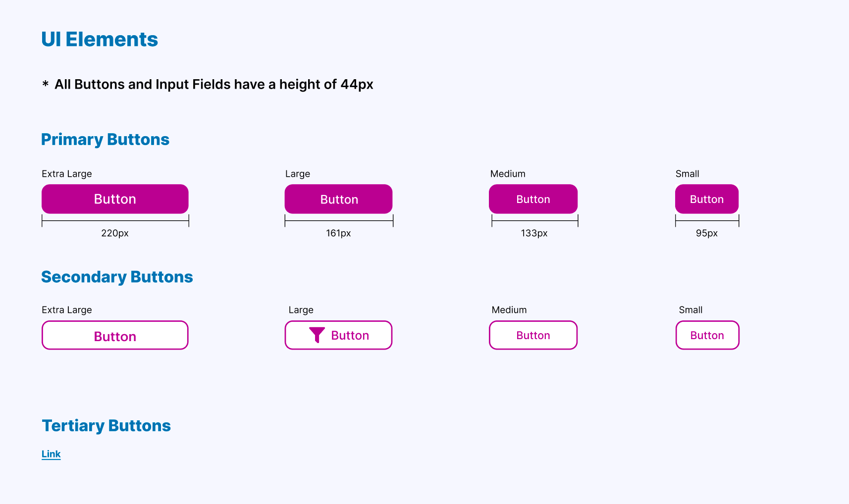Click the measurement line under Extra Large button
849x504 pixels.
click(115, 221)
